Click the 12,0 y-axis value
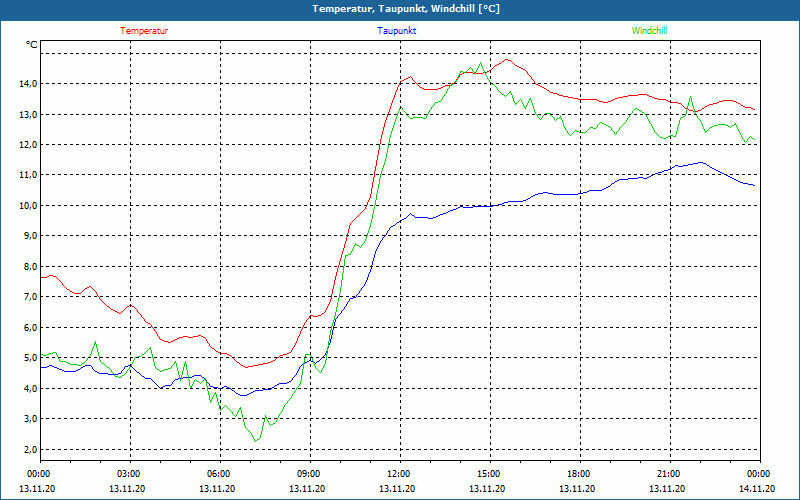This screenshot has width=800, height=500. tap(28, 144)
